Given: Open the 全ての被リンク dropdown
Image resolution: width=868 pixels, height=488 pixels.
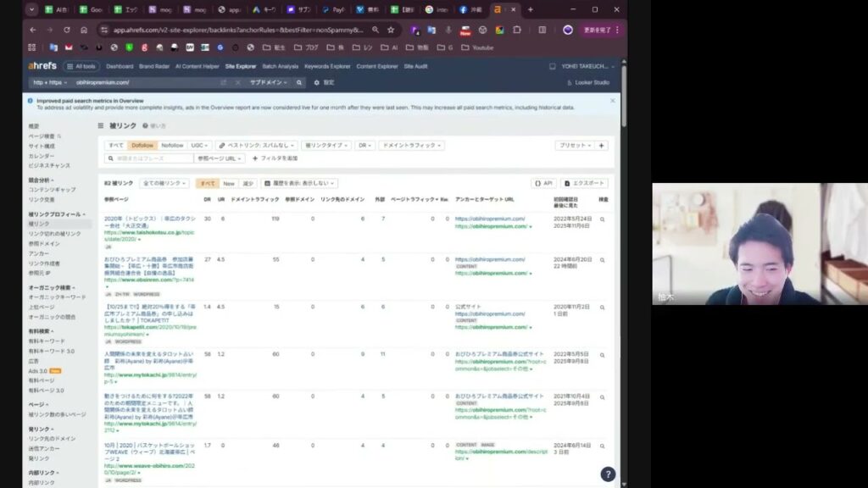Looking at the screenshot, I should coord(165,183).
